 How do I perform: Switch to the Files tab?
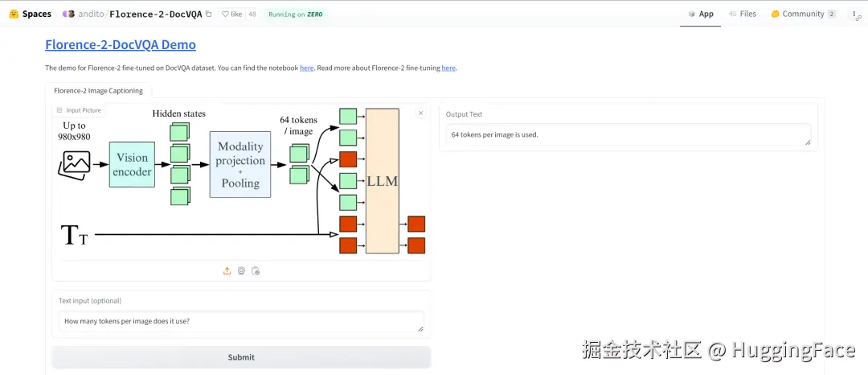tap(743, 14)
